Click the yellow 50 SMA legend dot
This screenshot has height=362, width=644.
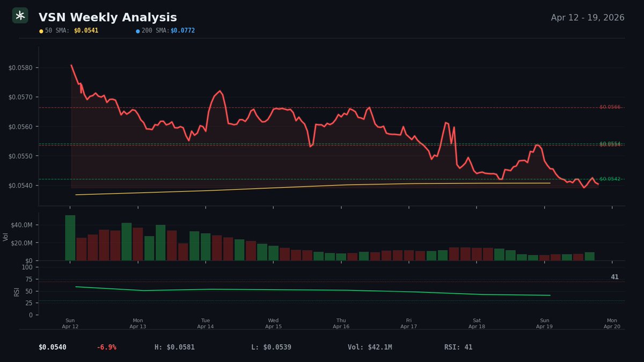point(40,31)
